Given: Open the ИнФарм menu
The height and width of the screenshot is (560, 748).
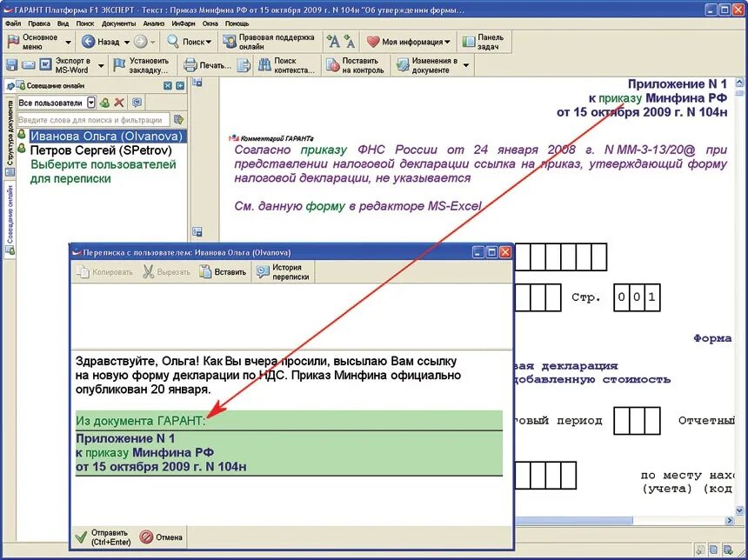Looking at the screenshot, I should [184, 23].
